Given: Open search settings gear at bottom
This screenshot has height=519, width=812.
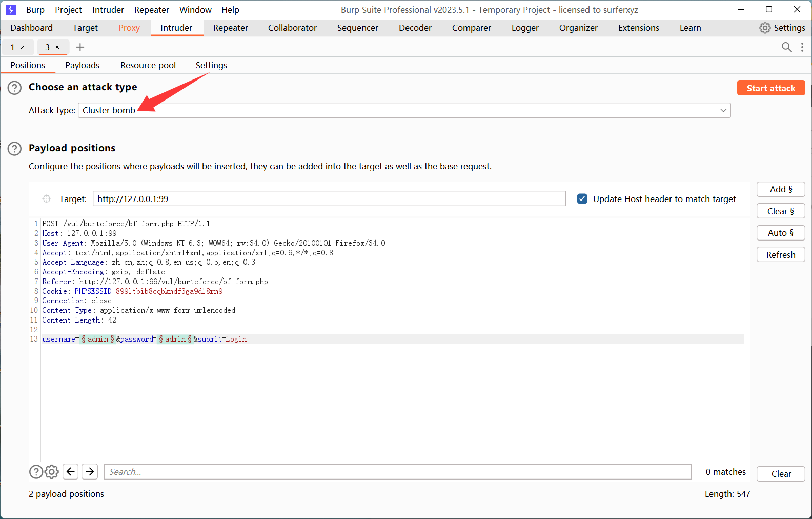Looking at the screenshot, I should (x=52, y=472).
